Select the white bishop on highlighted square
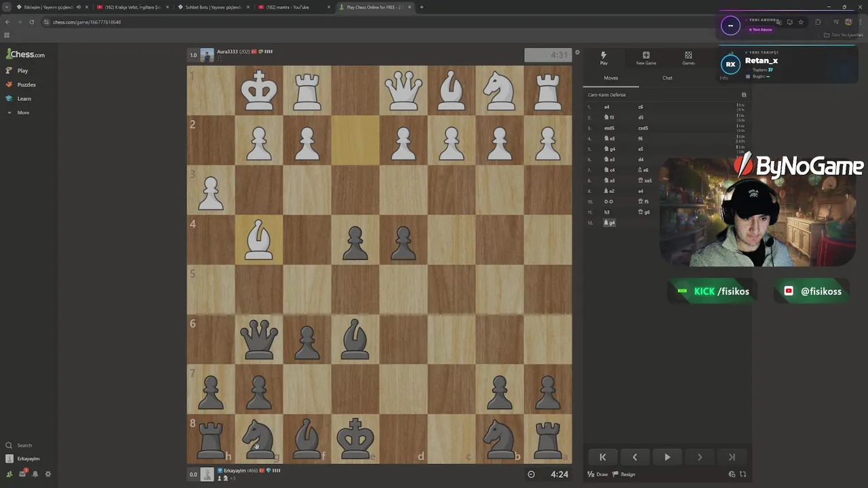868x488 pixels. click(259, 240)
